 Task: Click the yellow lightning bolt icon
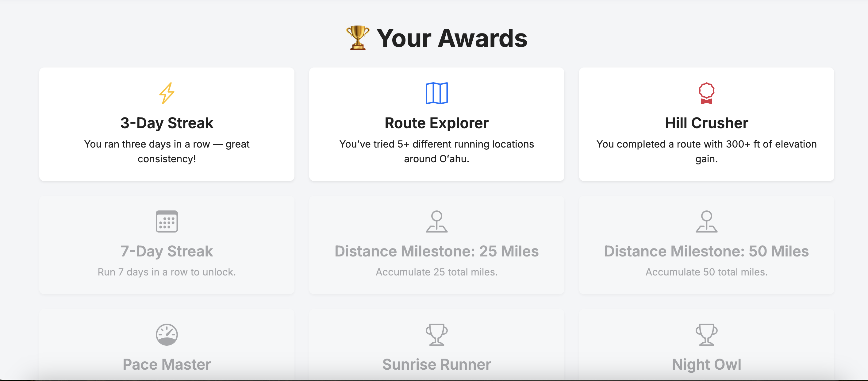[x=167, y=93]
